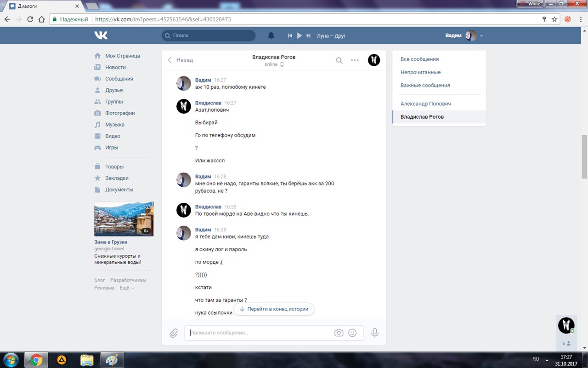Focus the Напишите сообщение input field

coord(260,333)
